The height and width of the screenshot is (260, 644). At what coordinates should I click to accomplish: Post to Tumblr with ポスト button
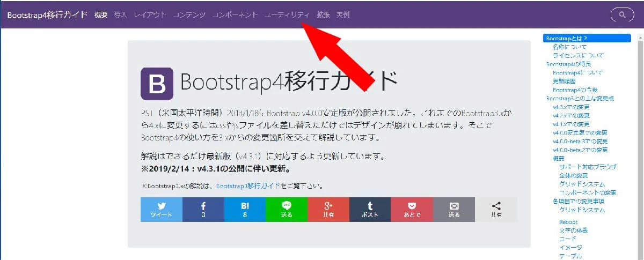[x=370, y=210]
